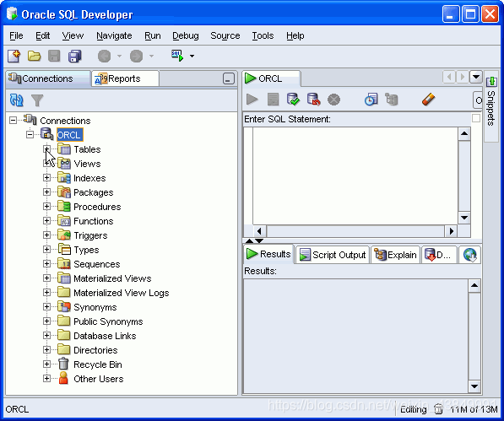The height and width of the screenshot is (421, 504).
Task: Open the Source menu
Action: (x=225, y=35)
